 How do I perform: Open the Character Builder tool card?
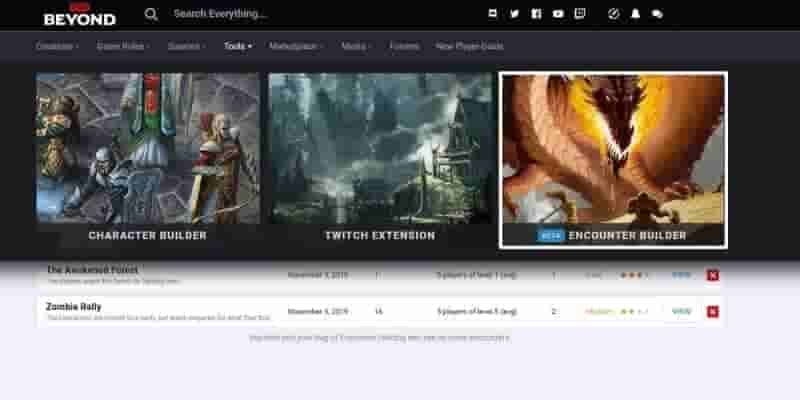[147, 160]
